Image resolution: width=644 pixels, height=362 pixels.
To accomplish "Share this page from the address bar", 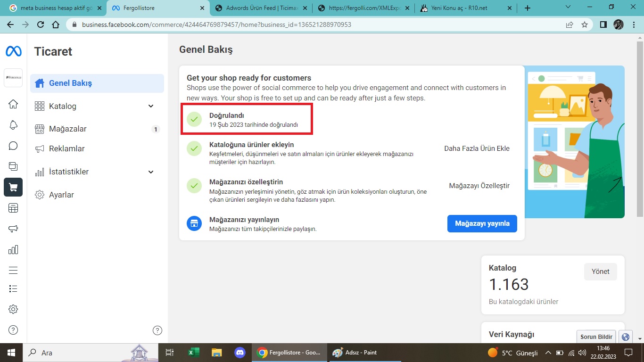I will click(570, 25).
